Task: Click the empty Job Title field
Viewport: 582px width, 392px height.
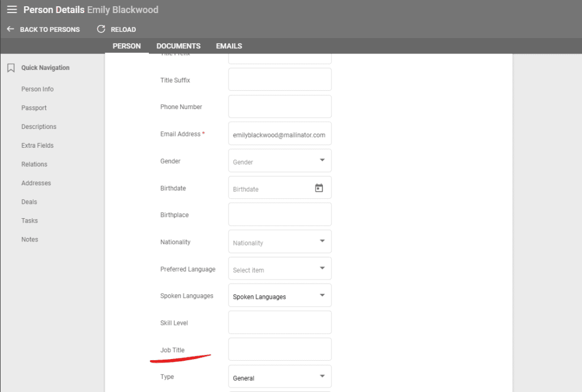Action: click(x=279, y=349)
